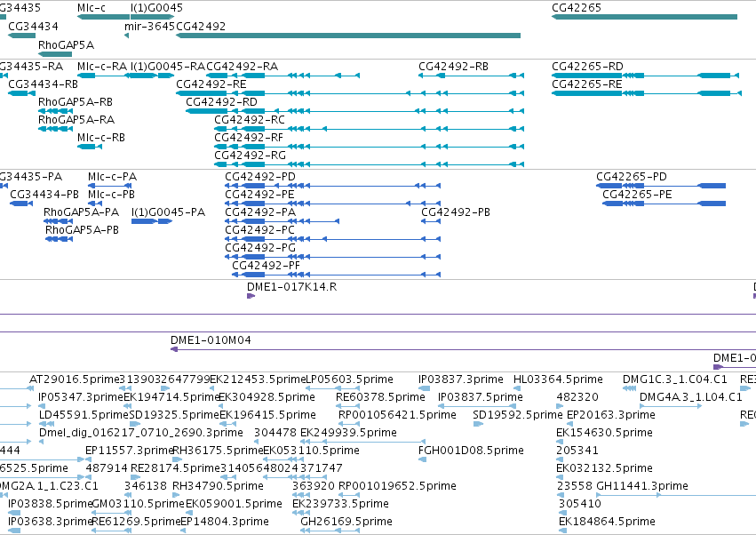
Task: Click cDNA DMG4A.3_1.L04.C1
Action: (671, 406)
